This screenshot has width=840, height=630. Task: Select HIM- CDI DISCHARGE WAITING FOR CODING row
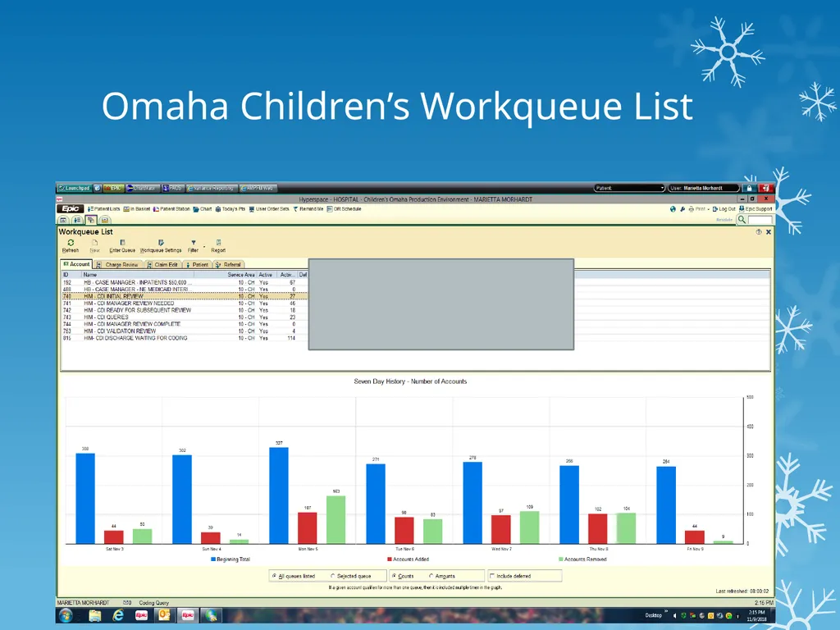click(185, 338)
